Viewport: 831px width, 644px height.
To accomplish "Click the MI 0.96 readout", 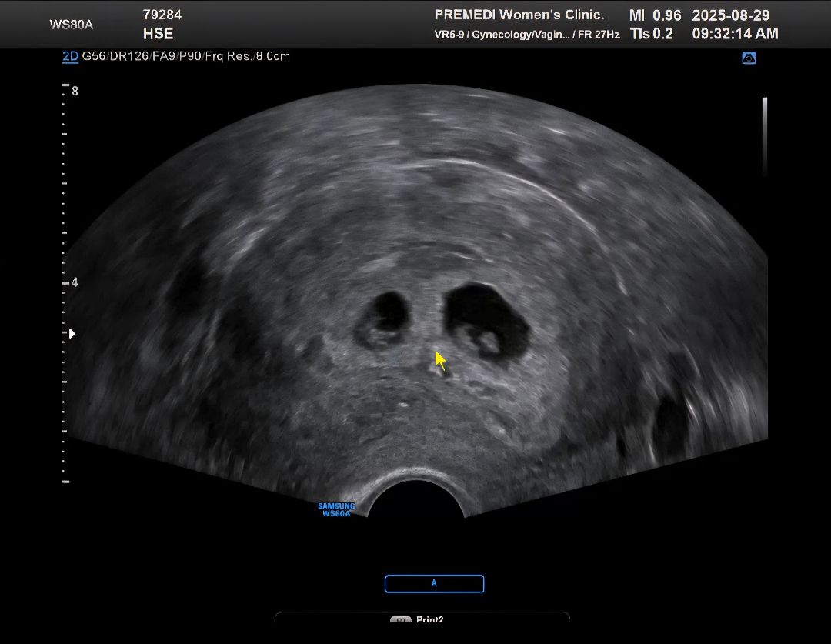I will pos(655,15).
